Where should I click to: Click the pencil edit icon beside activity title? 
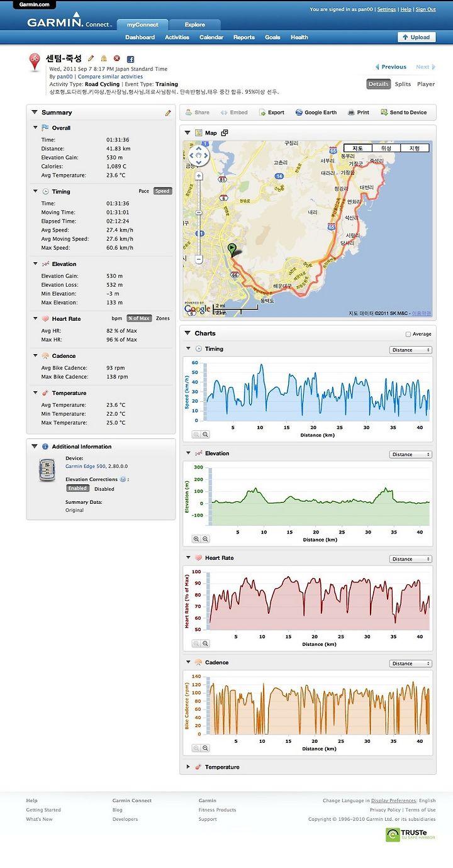pos(91,58)
